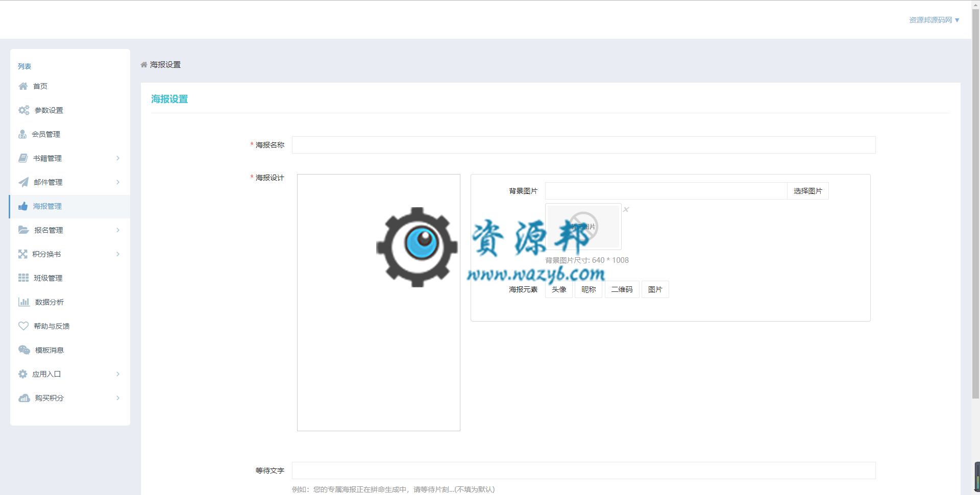
Task: Select 购买积分 in the sidebar
Action: (x=48, y=398)
